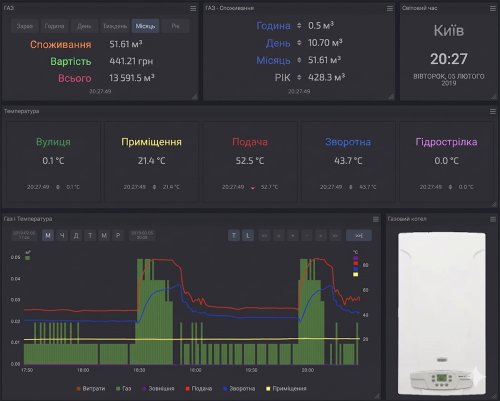Jump chart to latest with >>| button
The image size is (500, 401).
[x=359, y=236]
